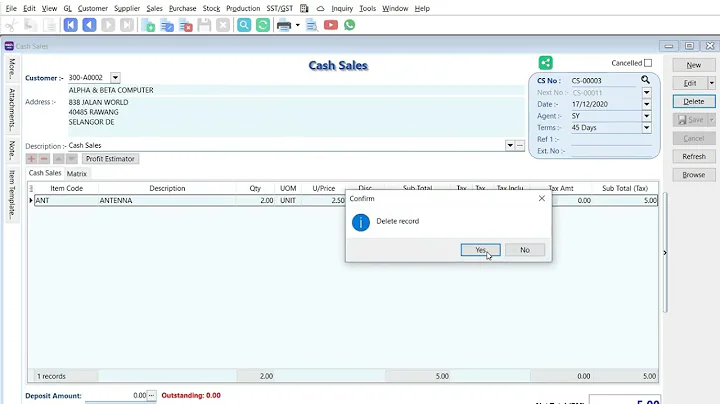
Task: Open the Customer code dropdown
Action: coord(115,78)
